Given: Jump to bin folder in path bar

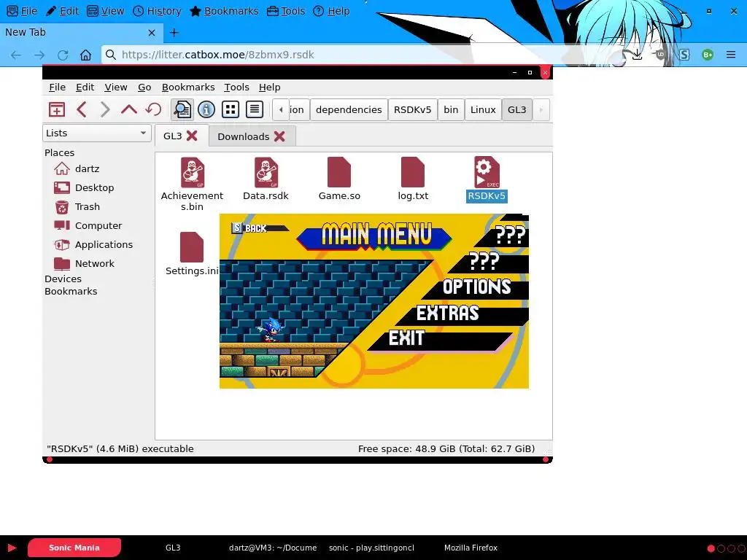Looking at the screenshot, I should click(x=451, y=109).
